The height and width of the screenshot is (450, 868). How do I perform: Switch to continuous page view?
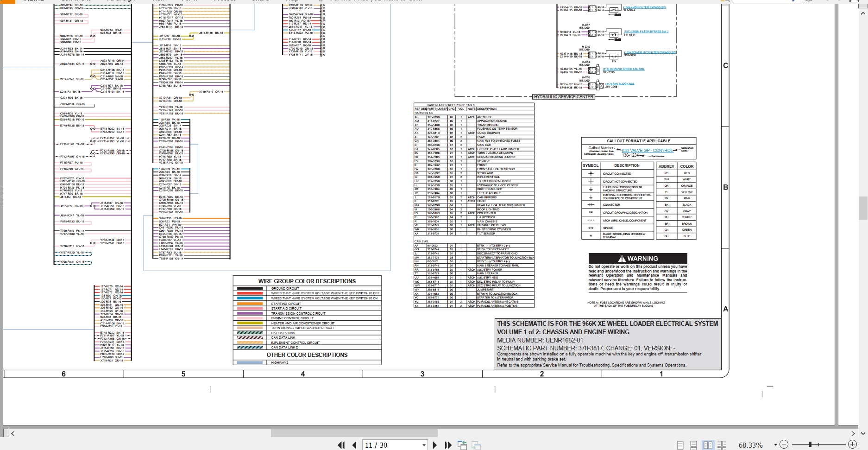point(693,445)
